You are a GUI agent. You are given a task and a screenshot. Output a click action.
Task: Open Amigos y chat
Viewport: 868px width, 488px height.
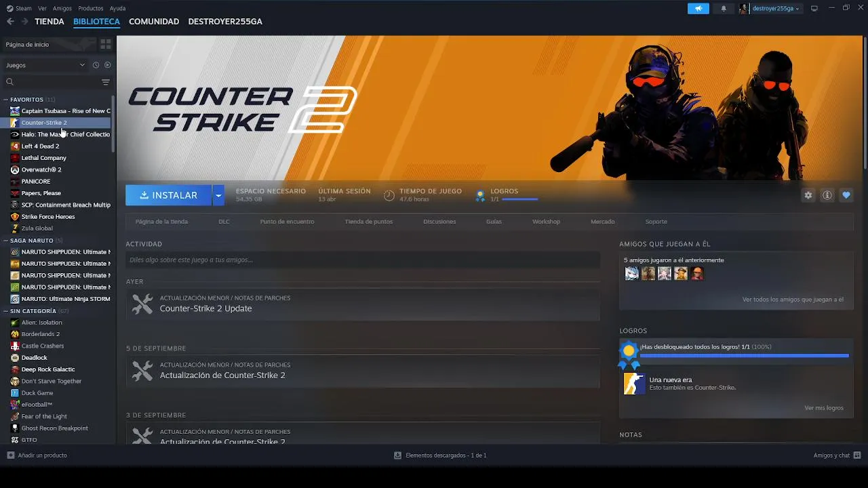tap(837, 455)
